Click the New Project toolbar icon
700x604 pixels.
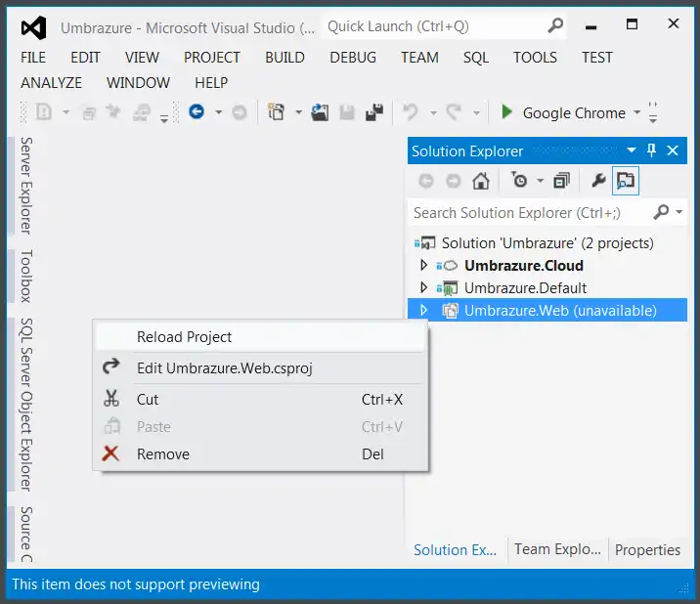(276, 112)
